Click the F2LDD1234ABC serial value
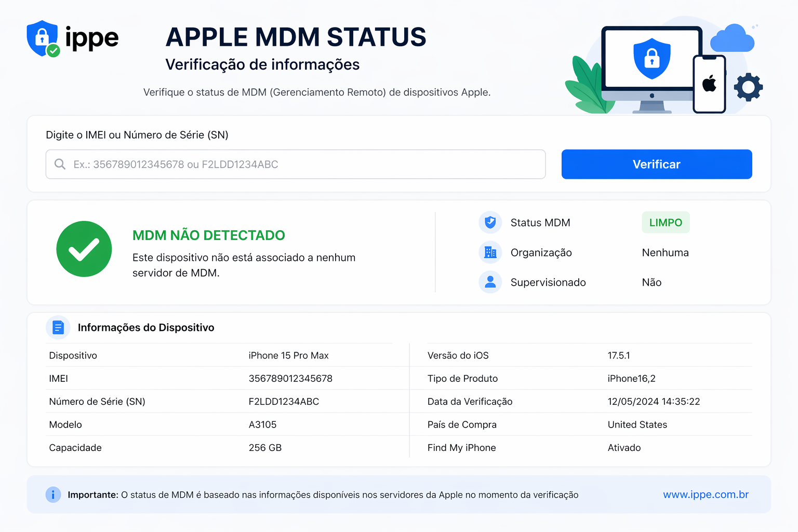The image size is (798, 532). coord(284,402)
